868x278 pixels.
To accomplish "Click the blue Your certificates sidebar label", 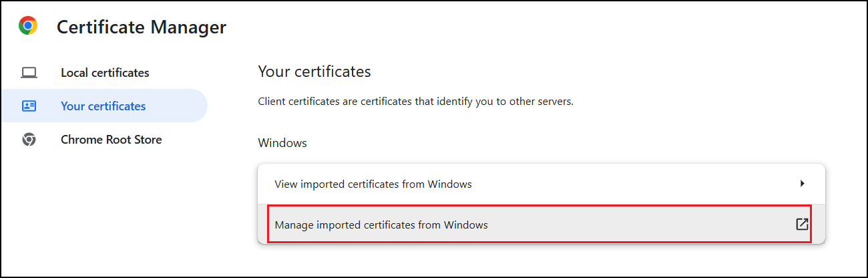I will [103, 106].
